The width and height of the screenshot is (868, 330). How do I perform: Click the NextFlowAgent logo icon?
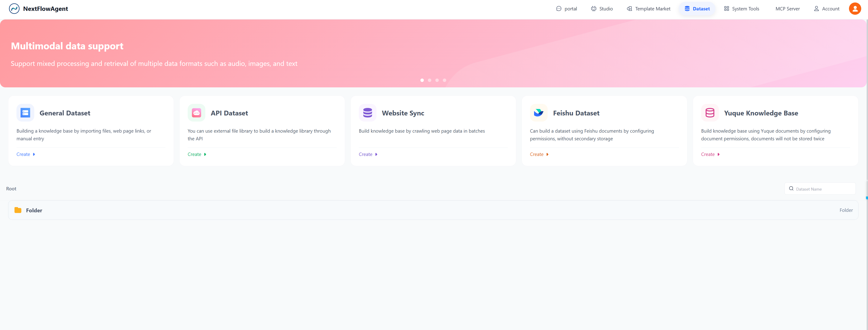(x=14, y=9)
